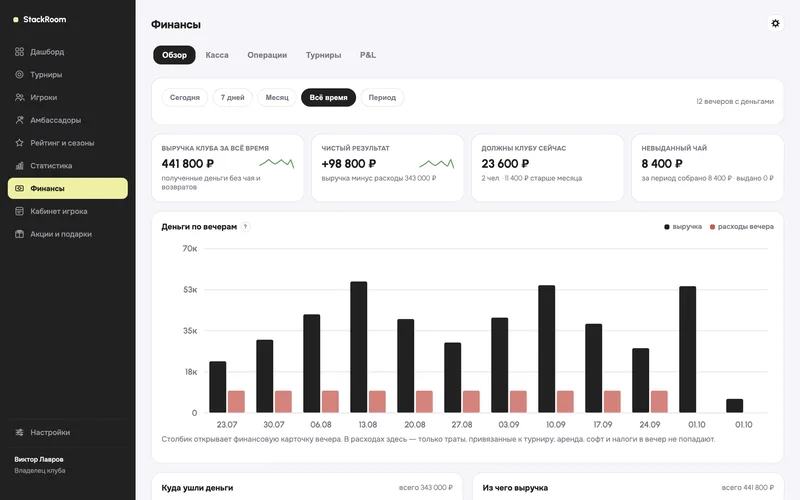Click the 03.09 date label on chart axis

point(509,424)
